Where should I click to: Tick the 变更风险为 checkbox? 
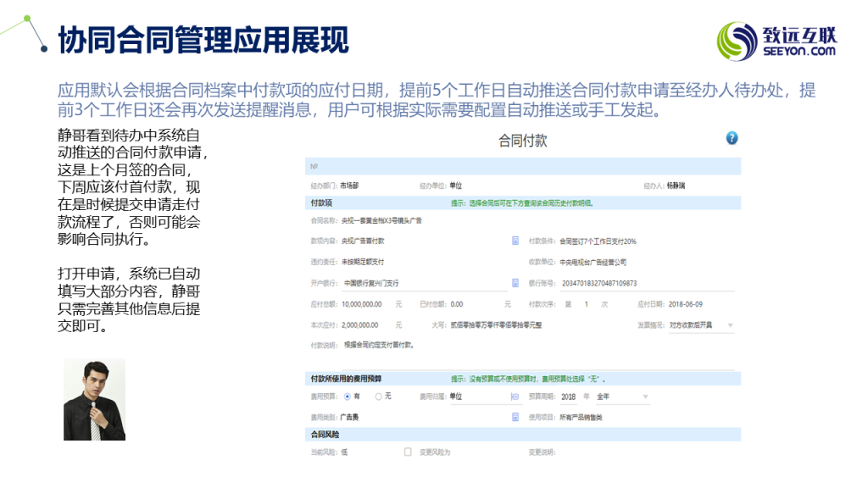pos(408,452)
